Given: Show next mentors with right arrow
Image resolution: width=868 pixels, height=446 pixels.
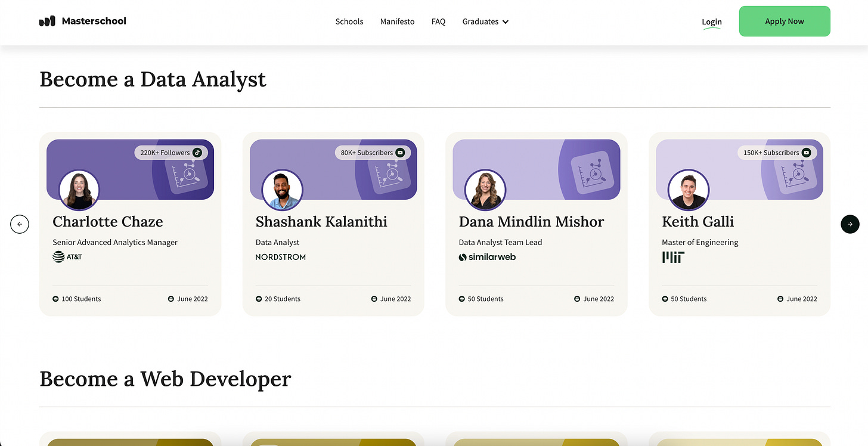Looking at the screenshot, I should [850, 224].
